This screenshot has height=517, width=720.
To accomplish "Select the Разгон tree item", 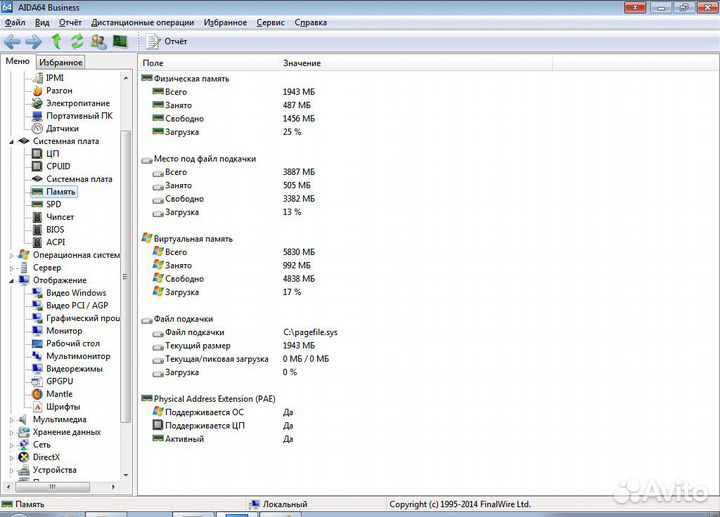I will click(x=59, y=90).
